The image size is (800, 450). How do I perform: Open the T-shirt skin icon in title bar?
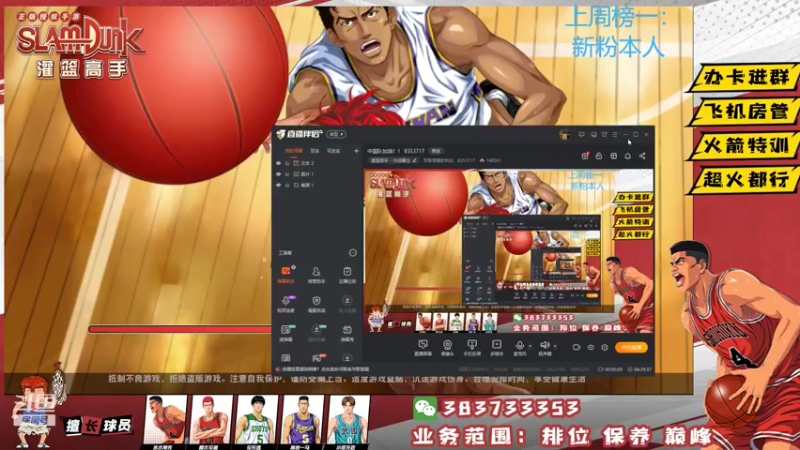[x=604, y=135]
